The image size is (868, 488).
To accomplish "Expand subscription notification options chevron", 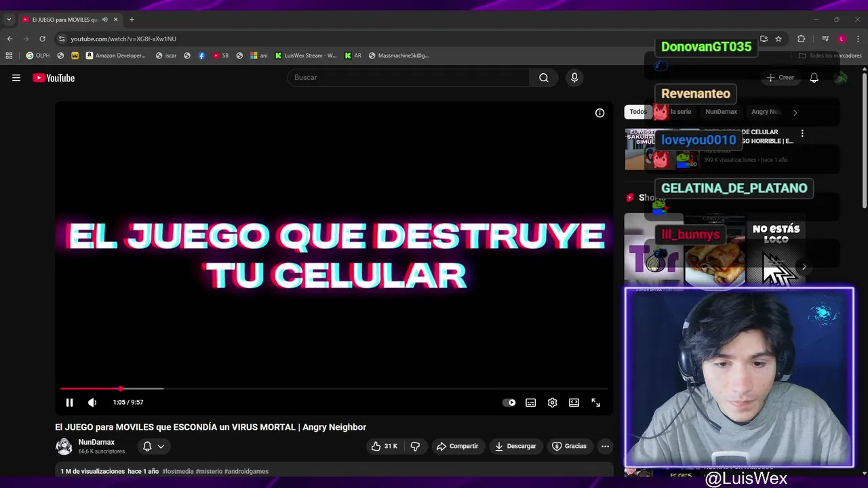I will [161, 446].
